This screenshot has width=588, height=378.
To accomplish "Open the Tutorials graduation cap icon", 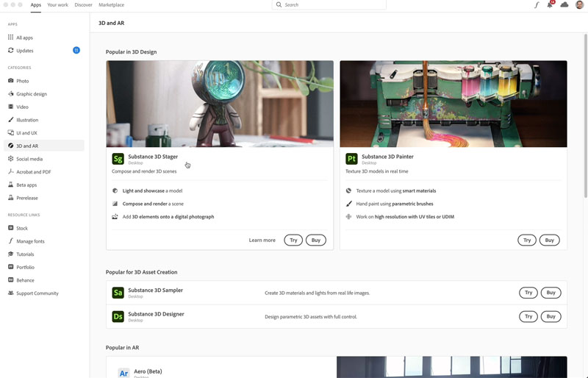I will pos(10,254).
